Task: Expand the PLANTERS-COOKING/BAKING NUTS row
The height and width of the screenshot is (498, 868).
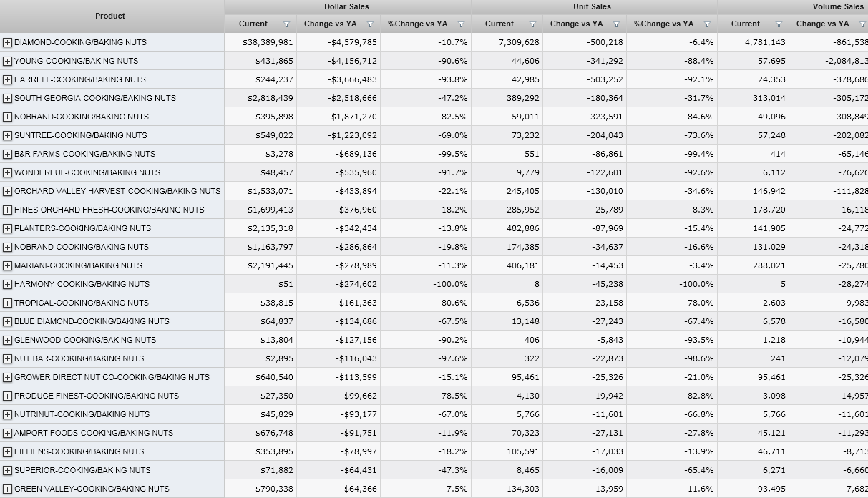Action: [7, 228]
